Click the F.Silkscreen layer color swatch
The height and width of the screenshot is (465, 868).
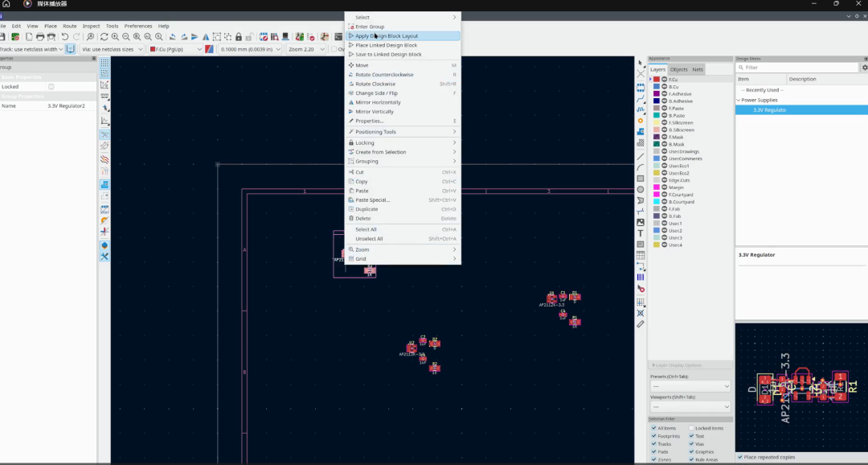657,123
